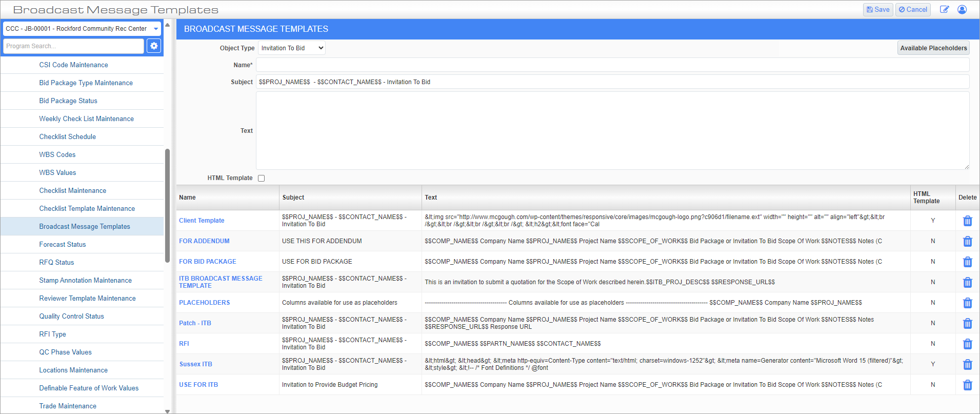The width and height of the screenshot is (980, 414).
Task: Open Available Placeholders
Action: [933, 48]
